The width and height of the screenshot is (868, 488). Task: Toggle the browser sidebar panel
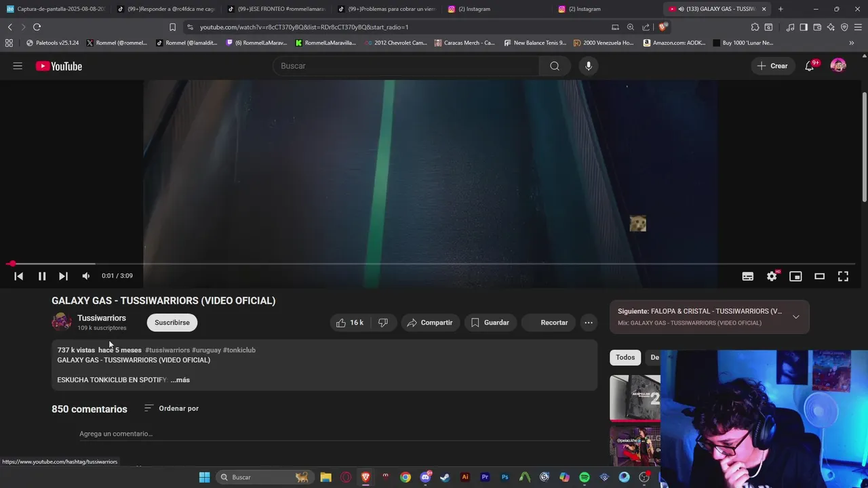[x=804, y=27]
